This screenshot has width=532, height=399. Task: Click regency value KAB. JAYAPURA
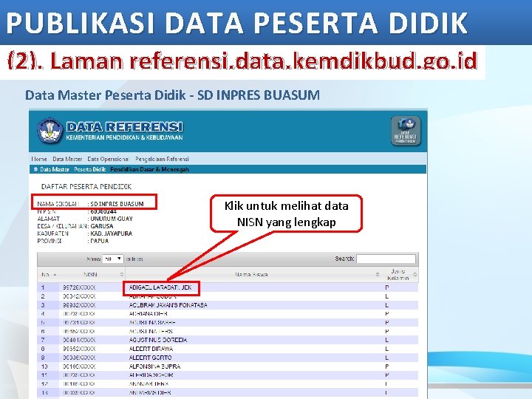tap(112, 233)
